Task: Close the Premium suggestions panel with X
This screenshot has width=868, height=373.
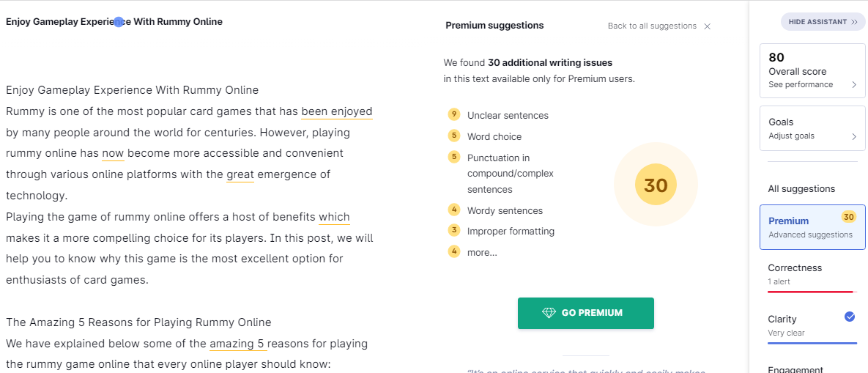Action: click(x=707, y=26)
